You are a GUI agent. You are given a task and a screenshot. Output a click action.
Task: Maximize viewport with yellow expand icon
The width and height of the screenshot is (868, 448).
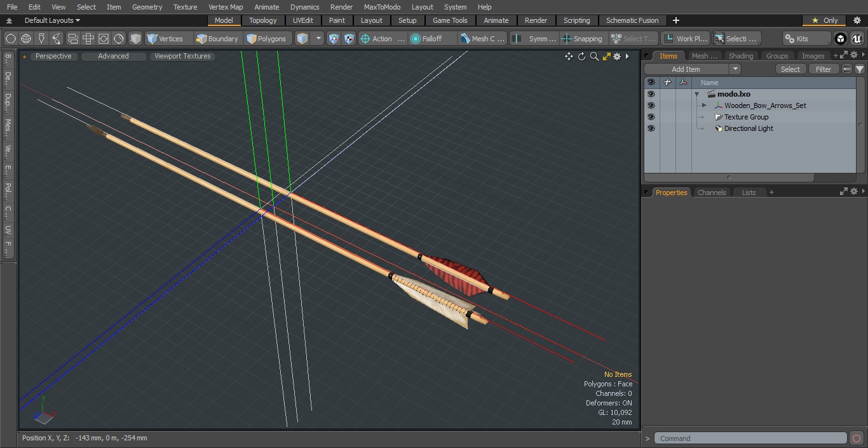pos(606,57)
